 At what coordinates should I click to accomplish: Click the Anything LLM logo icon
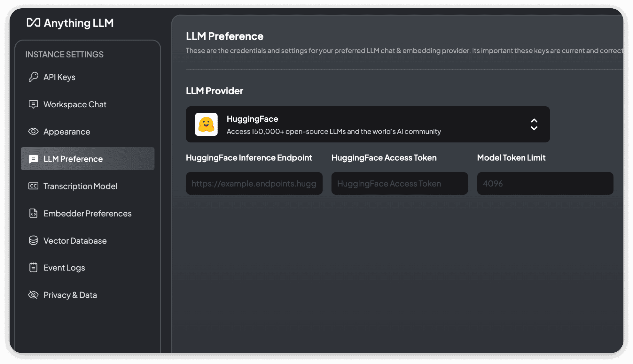coord(33,23)
